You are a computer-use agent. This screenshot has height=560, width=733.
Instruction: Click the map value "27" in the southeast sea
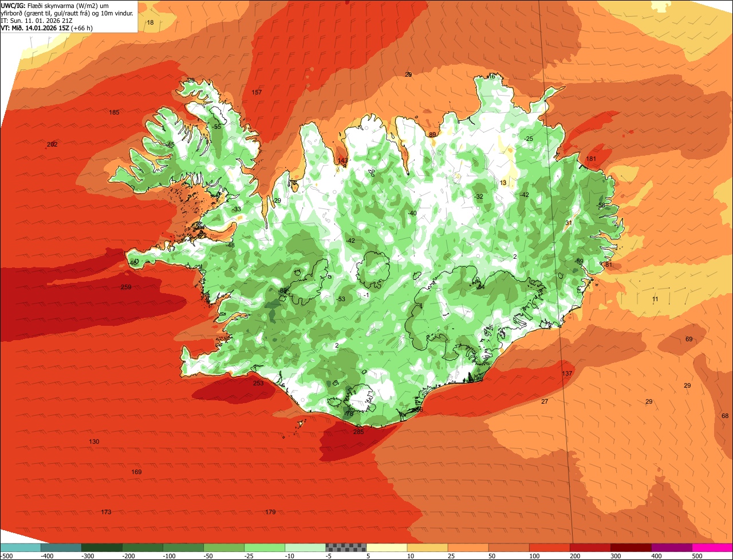[545, 401]
